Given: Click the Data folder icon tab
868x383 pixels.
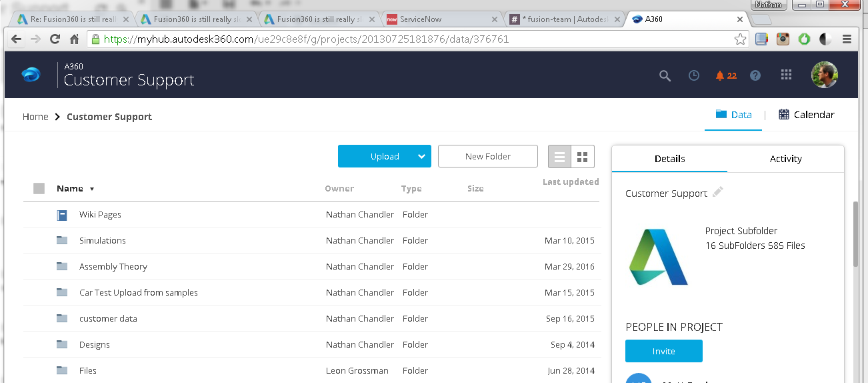Looking at the screenshot, I should (x=721, y=114).
